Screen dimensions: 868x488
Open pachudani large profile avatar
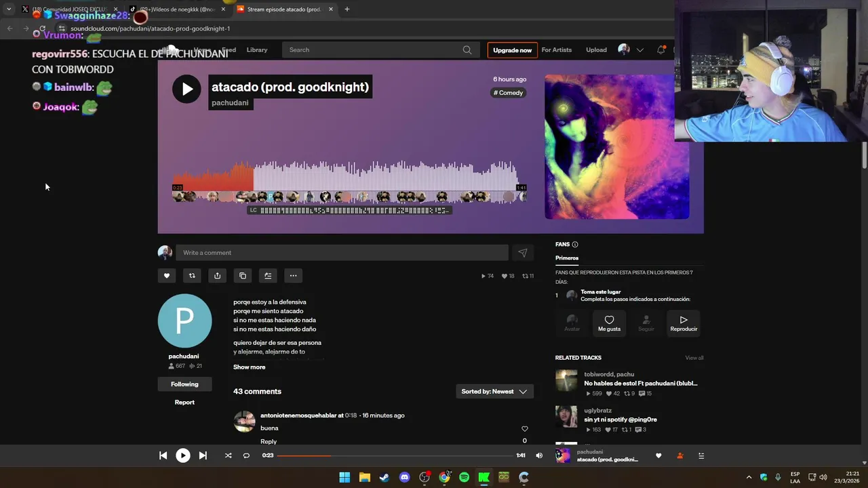184,321
